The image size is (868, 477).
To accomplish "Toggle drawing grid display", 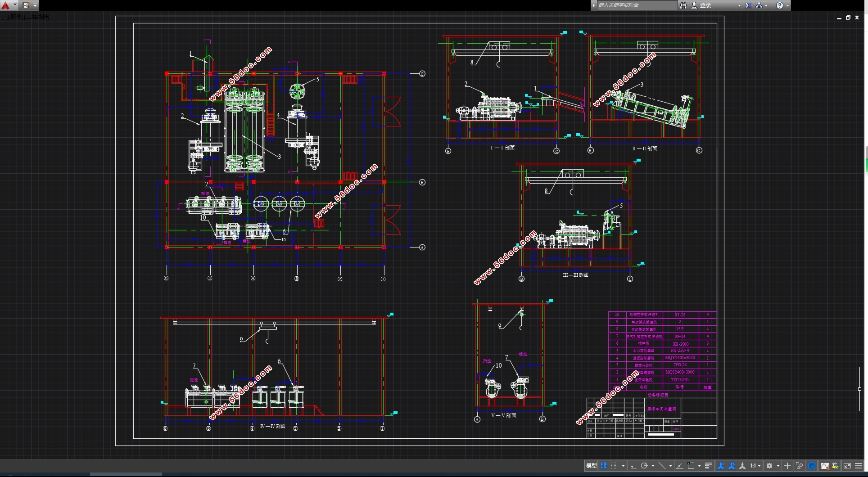I will click(604, 466).
